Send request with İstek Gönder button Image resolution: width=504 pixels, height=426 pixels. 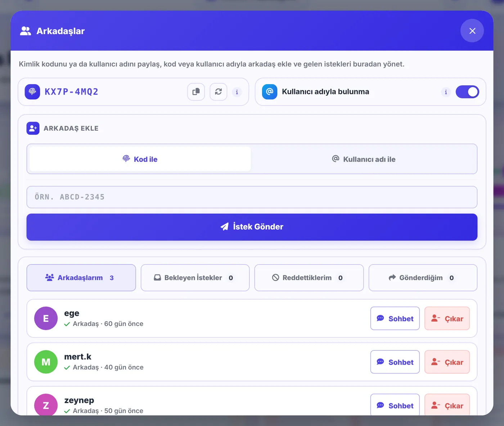pyautogui.click(x=252, y=227)
